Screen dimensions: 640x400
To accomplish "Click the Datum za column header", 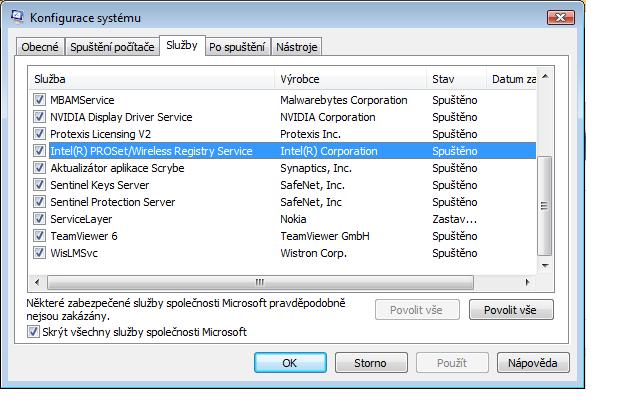I will 512,79.
